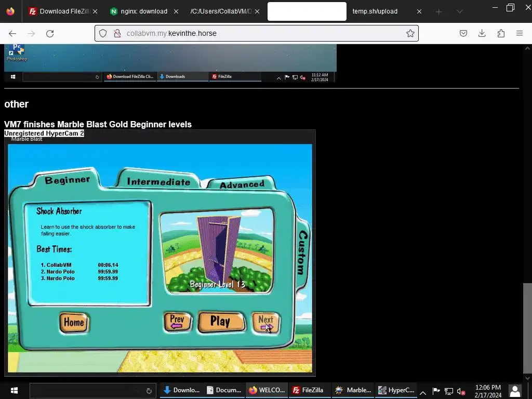Select the Beginner tab in Marble Blast
532x399 pixels.
click(x=67, y=179)
